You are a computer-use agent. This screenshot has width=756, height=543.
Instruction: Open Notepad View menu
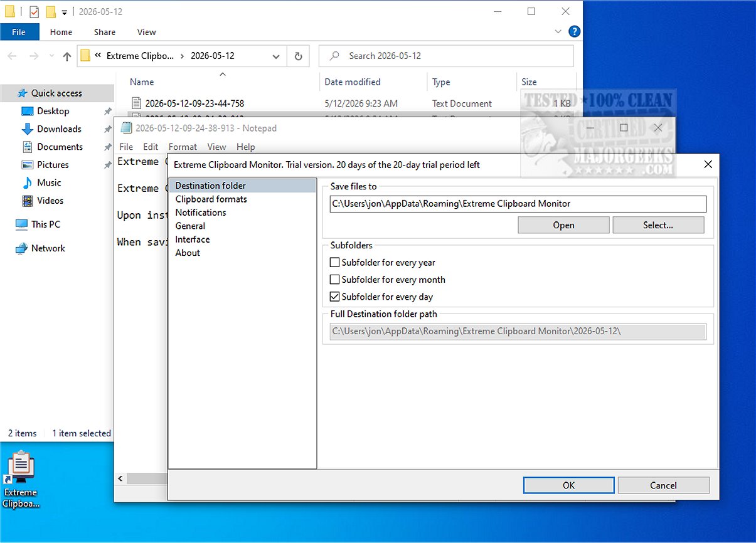pyautogui.click(x=216, y=147)
